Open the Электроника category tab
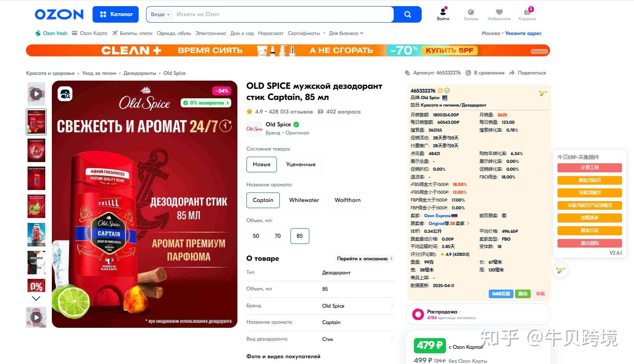The height and width of the screenshot is (364, 634). pyautogui.click(x=211, y=33)
